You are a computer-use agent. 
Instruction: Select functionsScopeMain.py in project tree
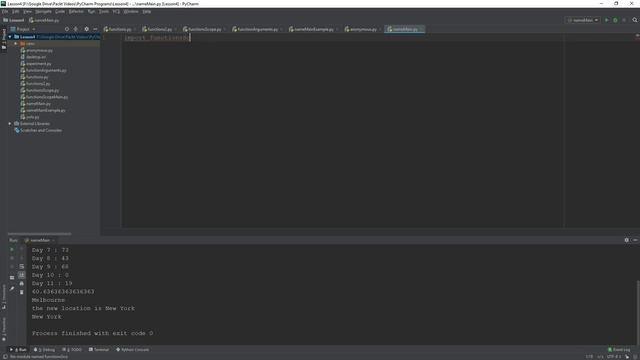coord(47,97)
